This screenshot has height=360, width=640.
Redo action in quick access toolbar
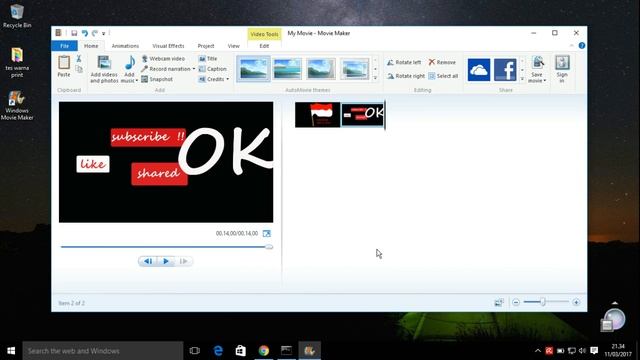(95, 33)
